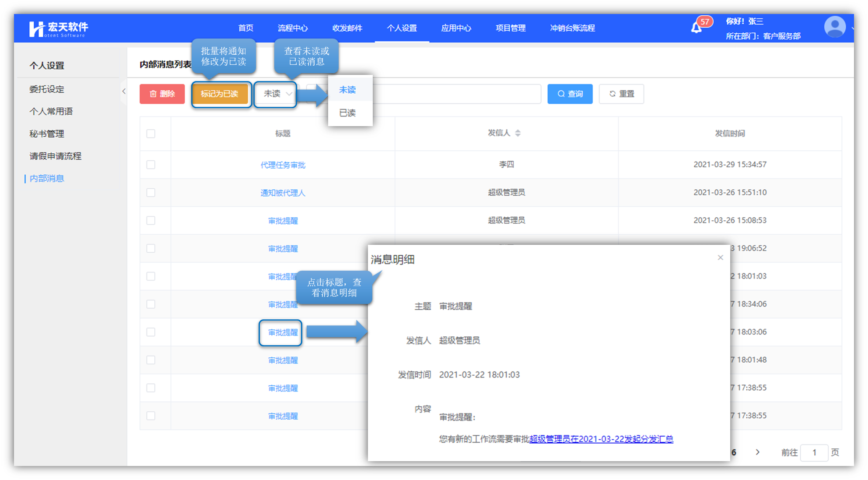Select 委托设定 in the sidebar
868x480 pixels.
tap(47, 89)
